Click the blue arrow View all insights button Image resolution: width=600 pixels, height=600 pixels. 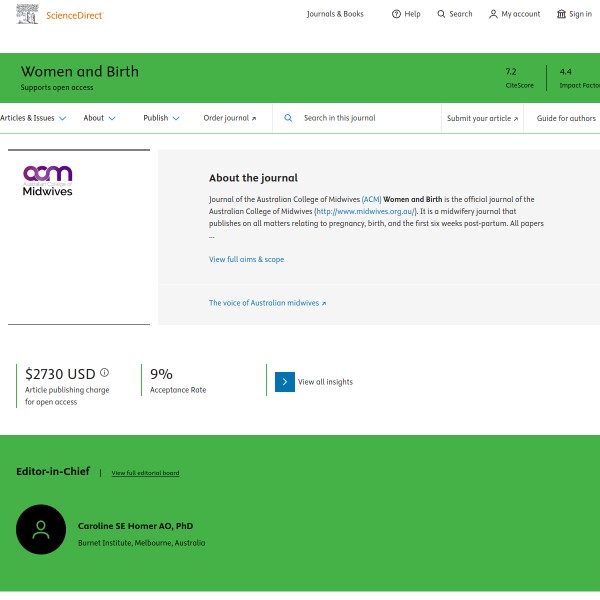point(285,381)
